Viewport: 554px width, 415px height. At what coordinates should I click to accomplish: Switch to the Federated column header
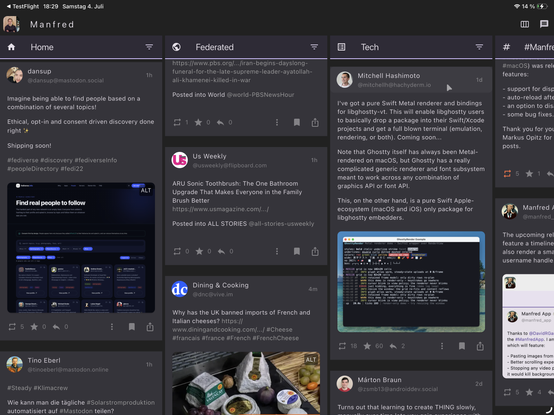pyautogui.click(x=246, y=47)
